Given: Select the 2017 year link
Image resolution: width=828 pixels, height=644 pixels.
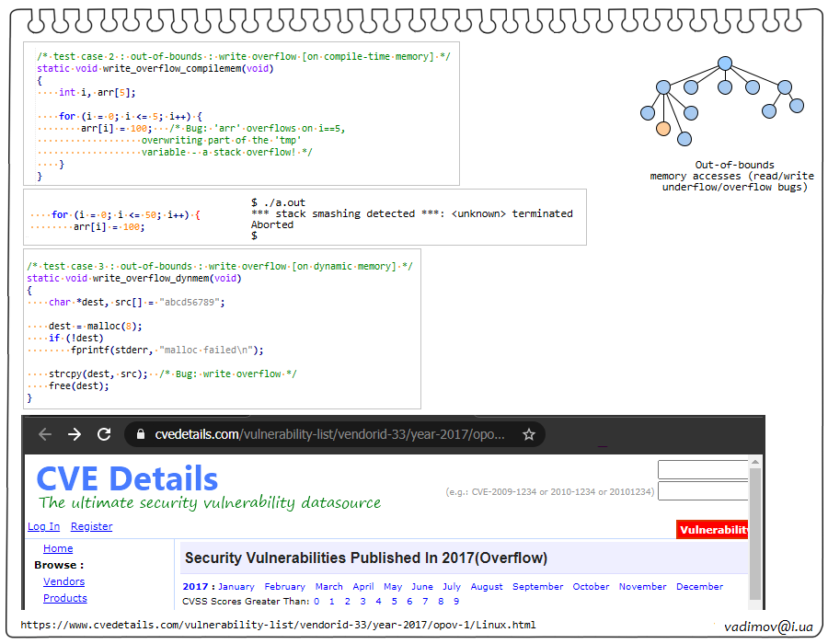Looking at the screenshot, I should [x=195, y=586].
